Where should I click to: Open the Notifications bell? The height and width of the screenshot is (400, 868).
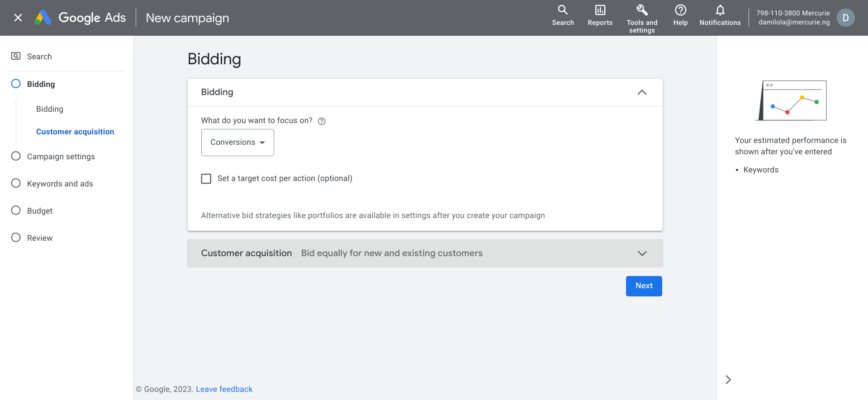720,10
